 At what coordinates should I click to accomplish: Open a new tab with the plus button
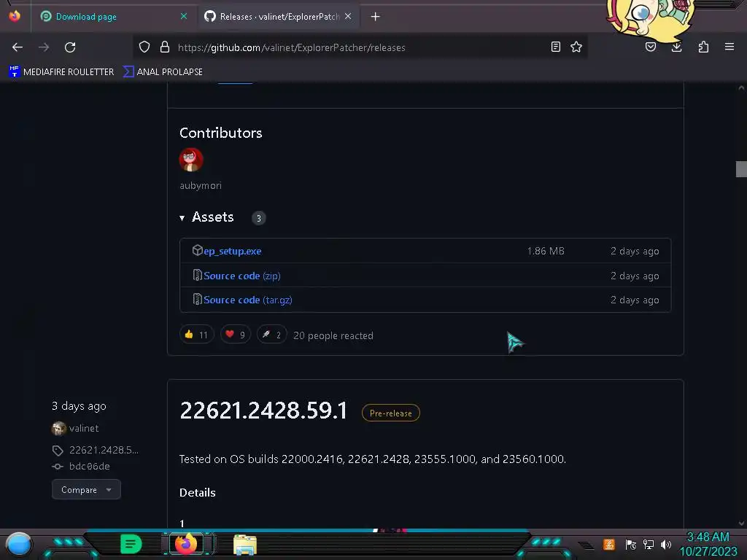(x=376, y=17)
